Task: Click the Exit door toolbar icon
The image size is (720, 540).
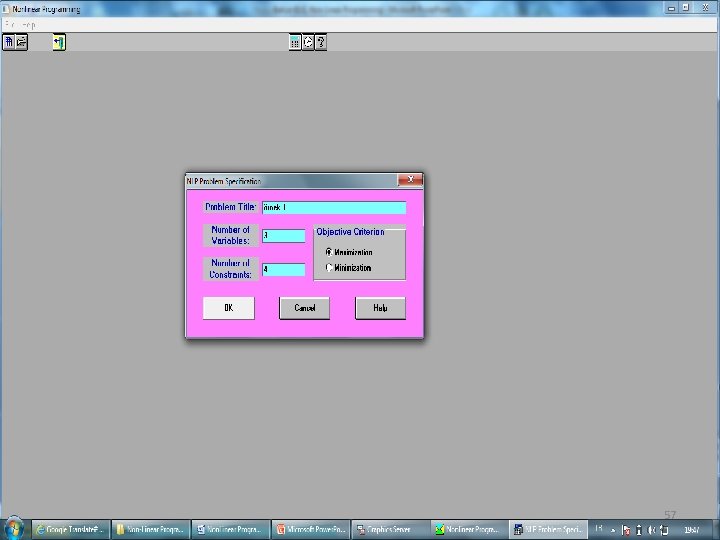Action: 59,42
